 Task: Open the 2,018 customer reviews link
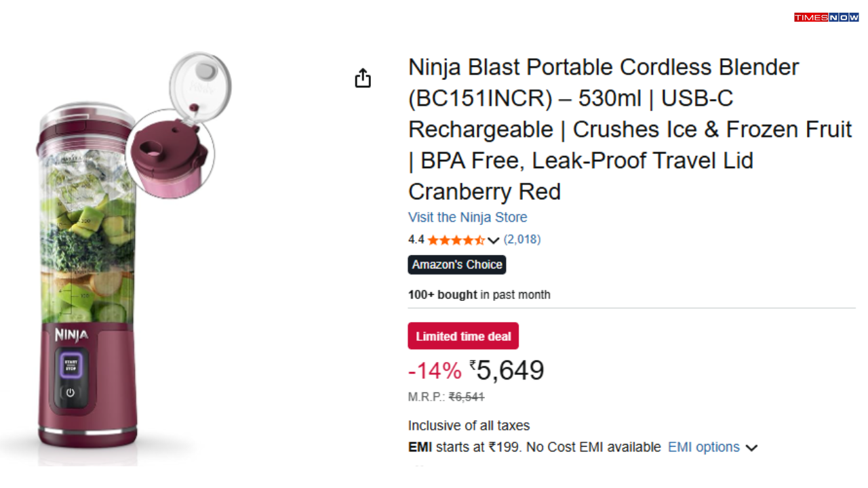coord(521,239)
